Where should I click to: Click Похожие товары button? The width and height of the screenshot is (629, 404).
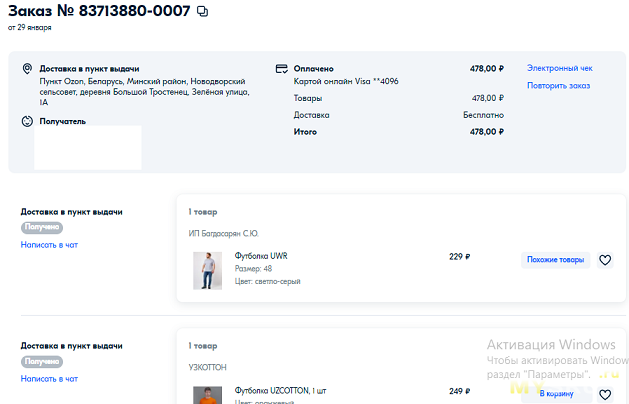pyautogui.click(x=556, y=260)
